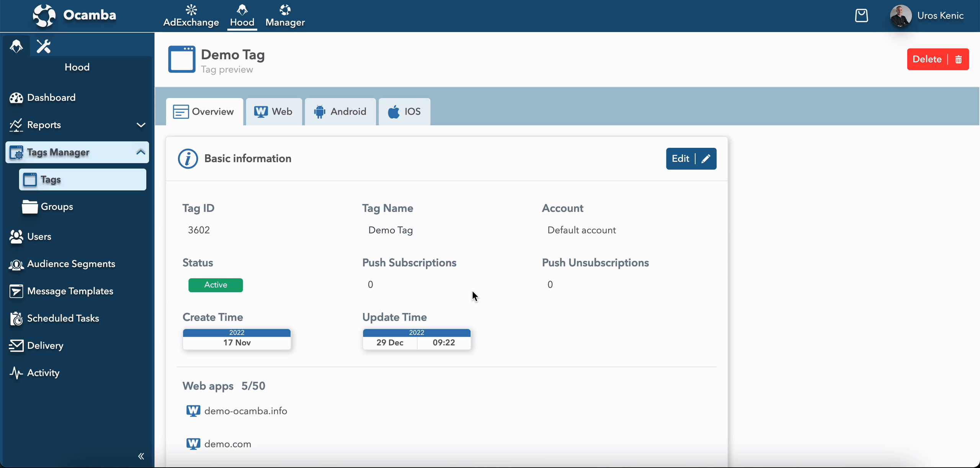This screenshot has height=468, width=980.
Task: Select the Hood icon tab in sidebar
Action: [16, 46]
